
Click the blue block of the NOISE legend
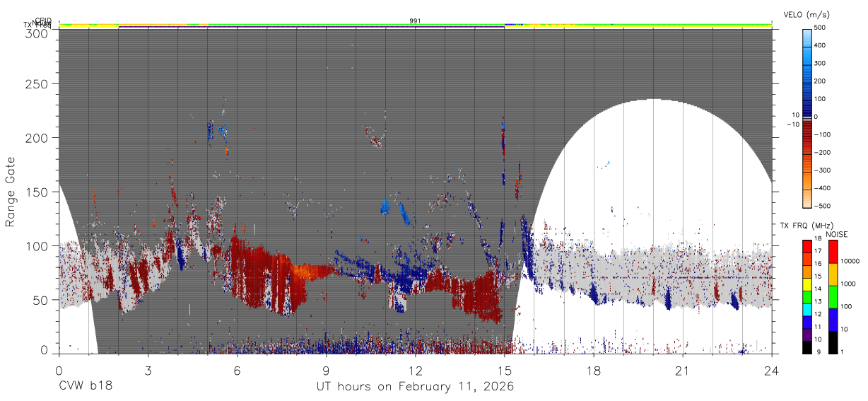coord(833,320)
